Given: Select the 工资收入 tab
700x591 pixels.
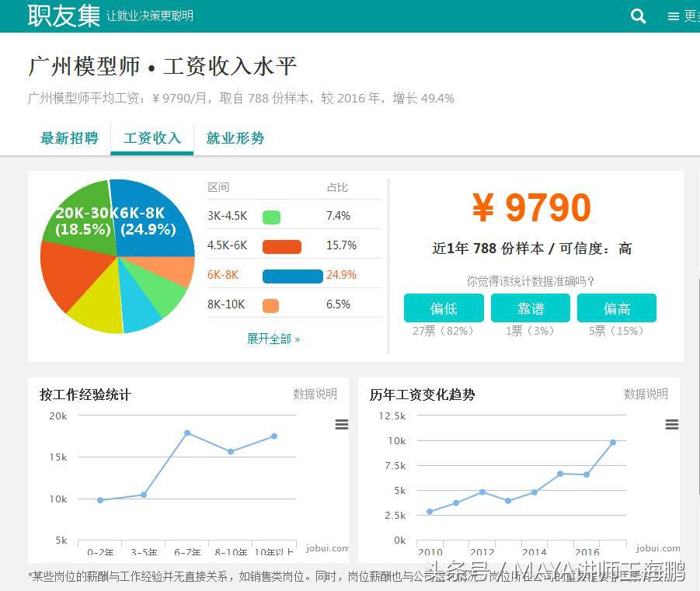Looking at the screenshot, I should tap(151, 137).
